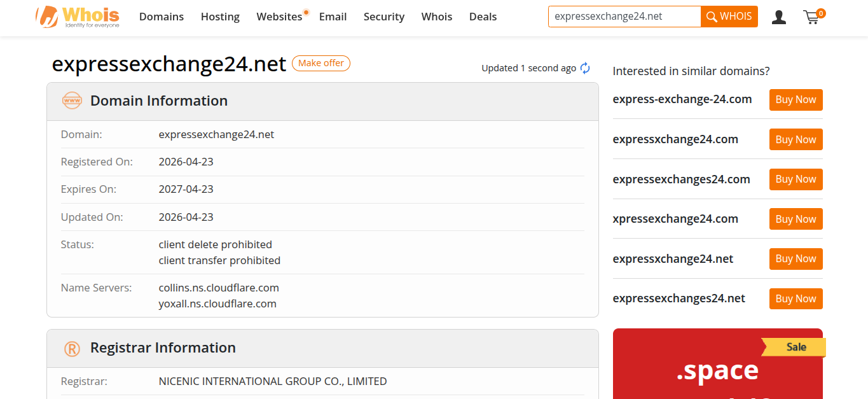Viewport: 868px width, 399px height.
Task: Click the Whois logo in header
Action: pyautogui.click(x=77, y=17)
